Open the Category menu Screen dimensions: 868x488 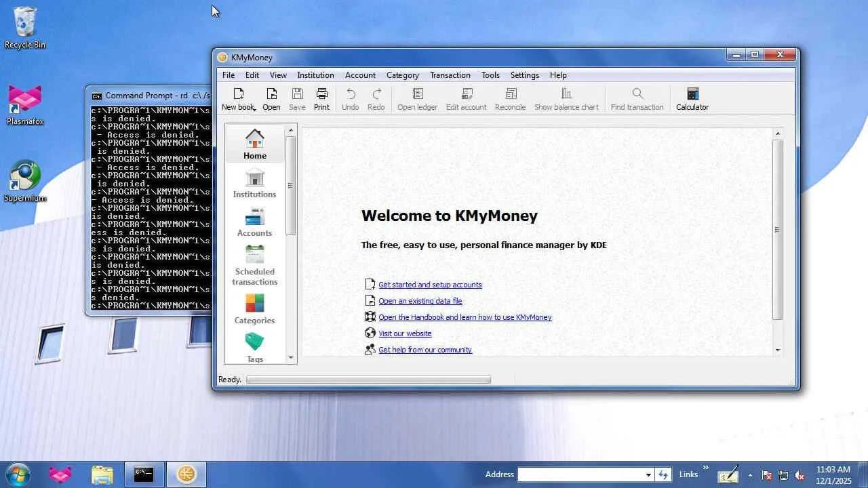403,75
